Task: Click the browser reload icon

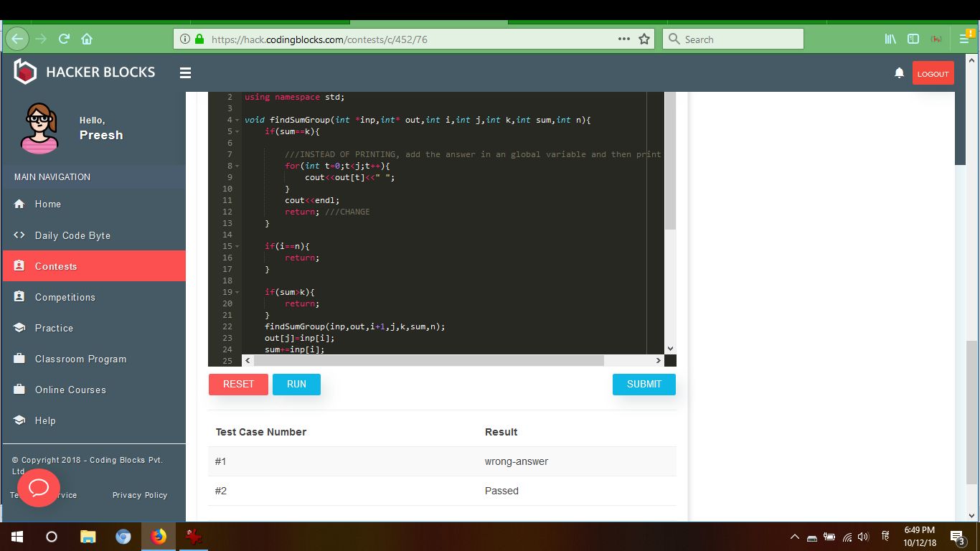Action: pos(64,39)
